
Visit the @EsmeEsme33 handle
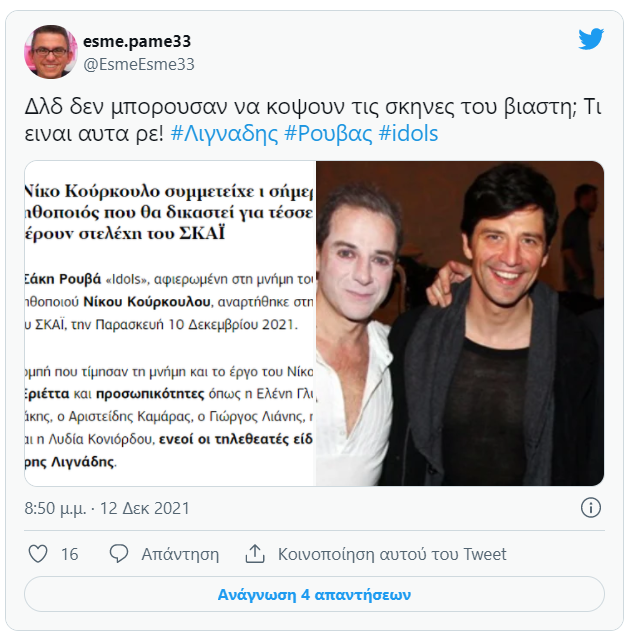coord(139,65)
